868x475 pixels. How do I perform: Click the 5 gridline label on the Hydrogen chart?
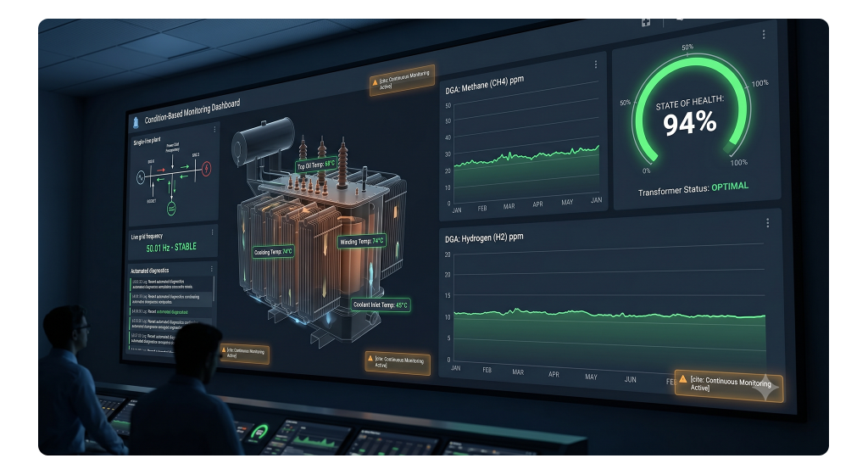tap(448, 338)
